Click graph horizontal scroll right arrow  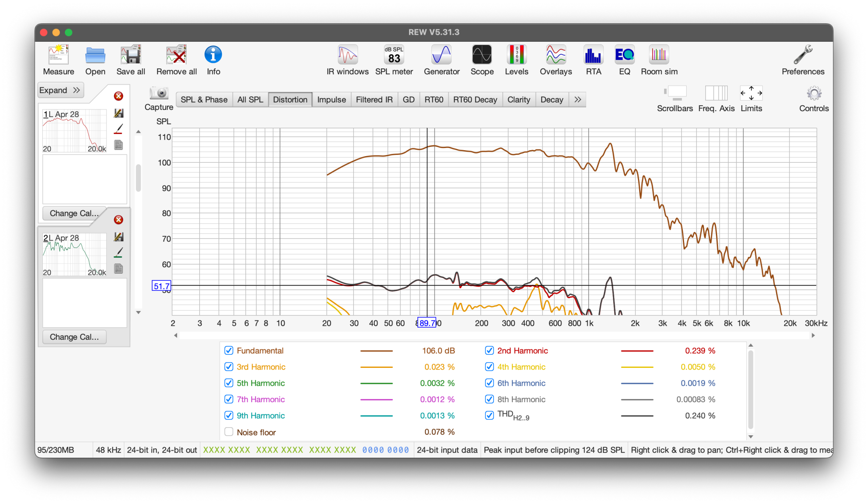(813, 336)
